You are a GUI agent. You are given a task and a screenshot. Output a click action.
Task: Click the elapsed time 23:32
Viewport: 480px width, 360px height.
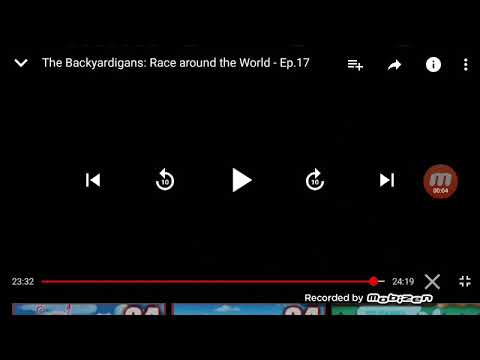click(23, 282)
